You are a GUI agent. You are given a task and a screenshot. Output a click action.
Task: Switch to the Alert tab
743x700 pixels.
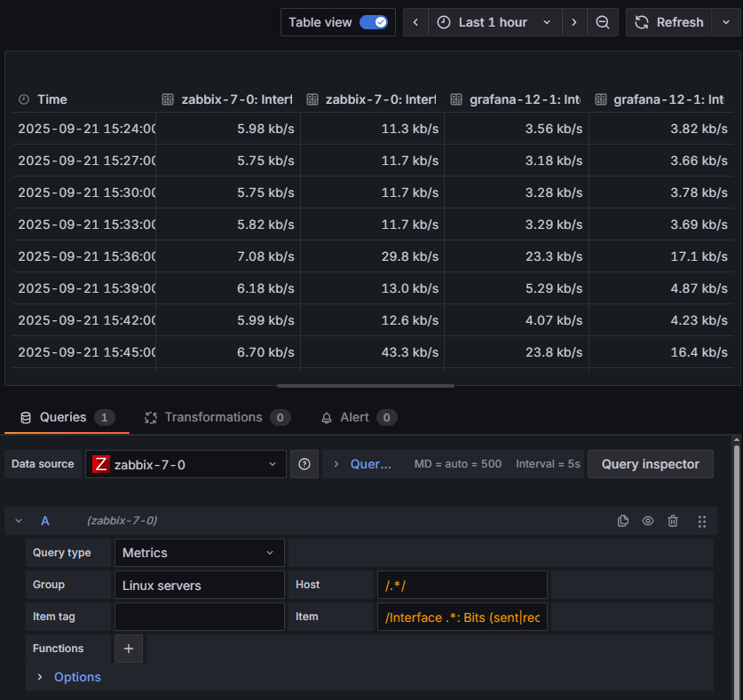(354, 417)
